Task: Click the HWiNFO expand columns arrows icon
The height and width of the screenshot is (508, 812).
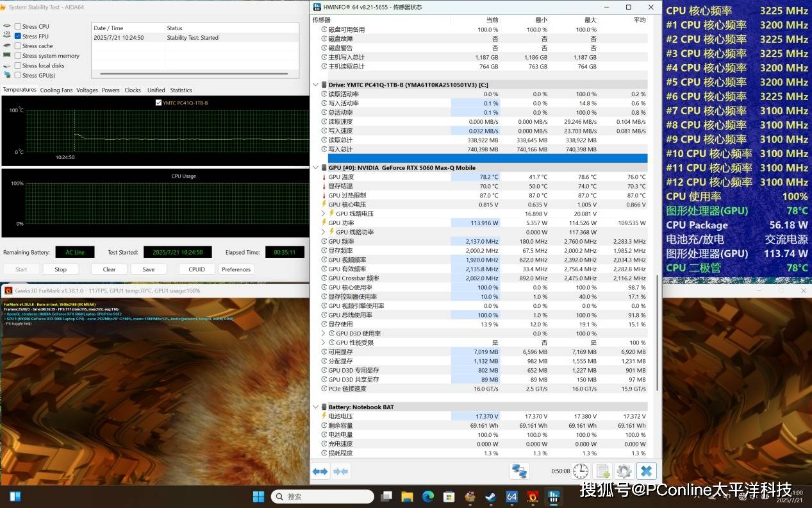Action: pyautogui.click(x=320, y=471)
